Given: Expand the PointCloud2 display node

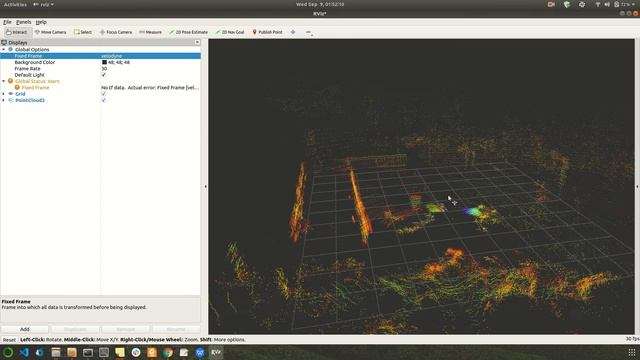Looking at the screenshot, I should tap(4, 100).
